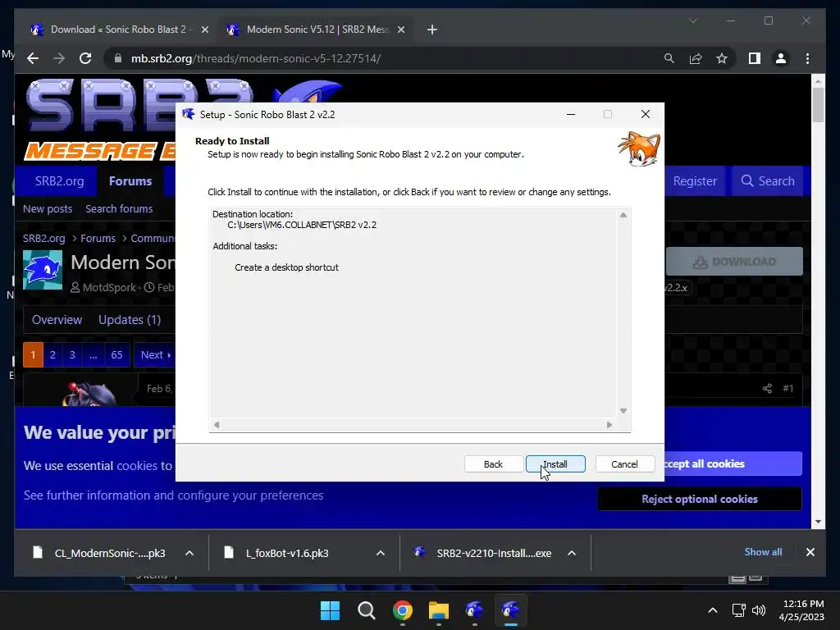Click the Register link
The height and width of the screenshot is (630, 840).
click(x=695, y=181)
